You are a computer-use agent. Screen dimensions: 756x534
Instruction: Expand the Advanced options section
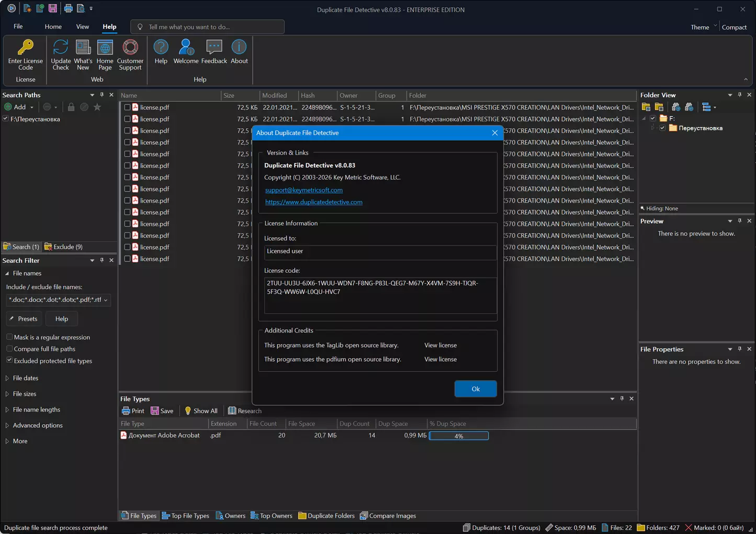click(7, 425)
